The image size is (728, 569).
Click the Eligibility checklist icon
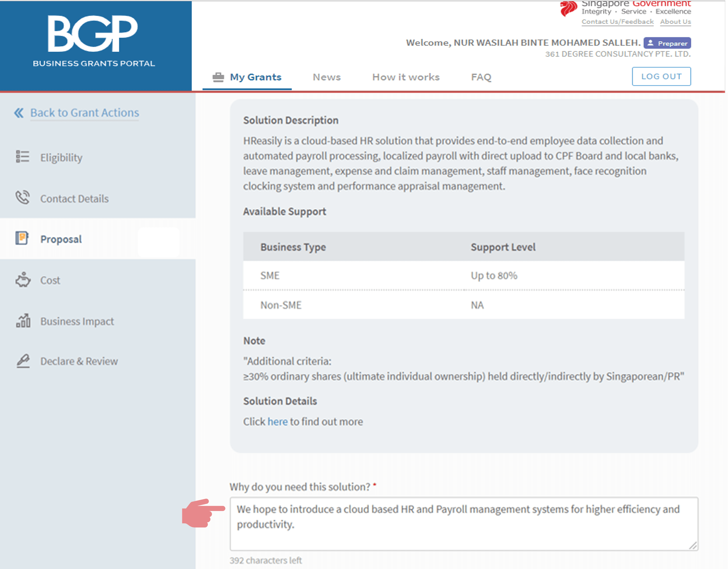[x=23, y=157]
